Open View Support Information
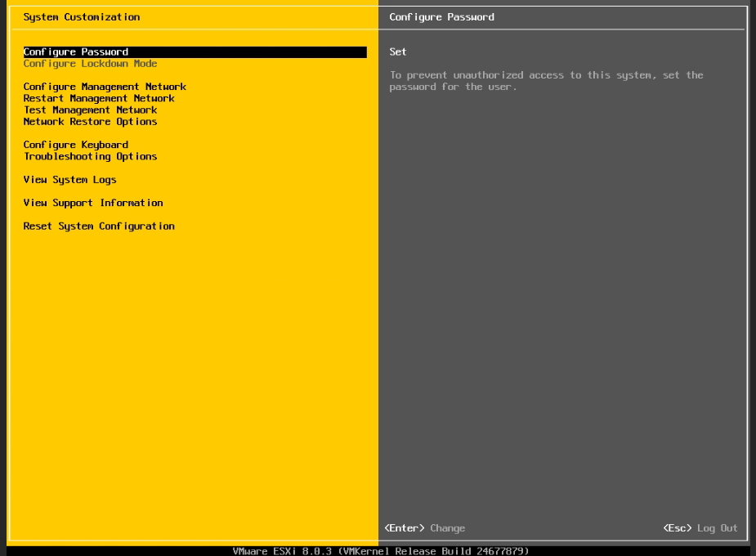Screen dimensions: 756x556 coord(93,203)
